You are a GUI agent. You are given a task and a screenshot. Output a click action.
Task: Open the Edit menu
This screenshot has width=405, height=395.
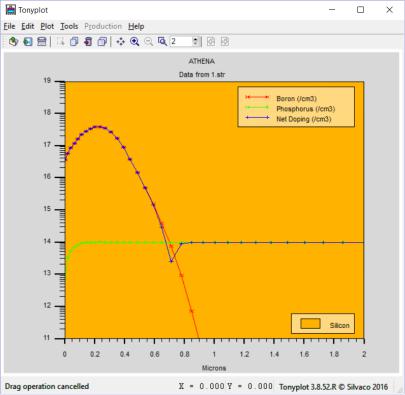[28, 26]
